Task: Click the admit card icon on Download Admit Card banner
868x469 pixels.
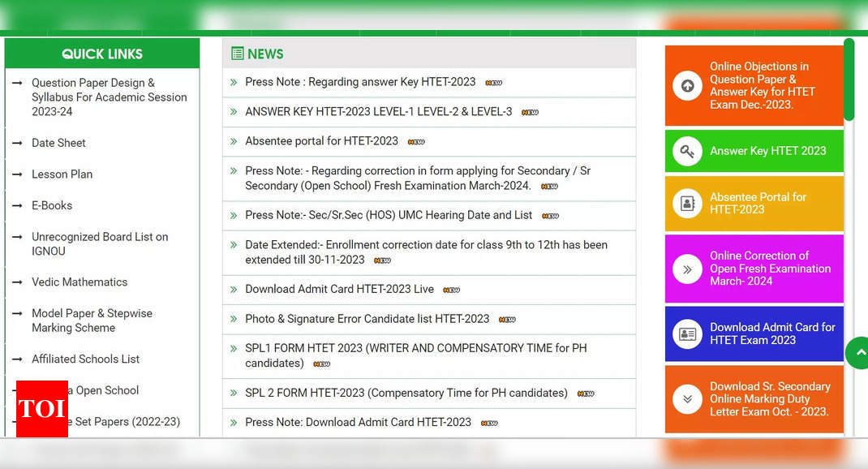Action: (687, 333)
